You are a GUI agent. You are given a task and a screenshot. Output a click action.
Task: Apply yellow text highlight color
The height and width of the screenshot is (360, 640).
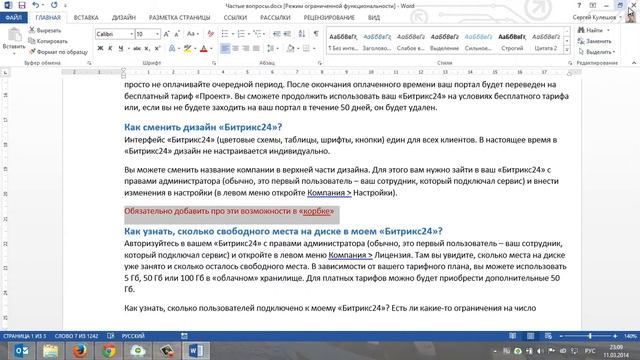coord(187,49)
